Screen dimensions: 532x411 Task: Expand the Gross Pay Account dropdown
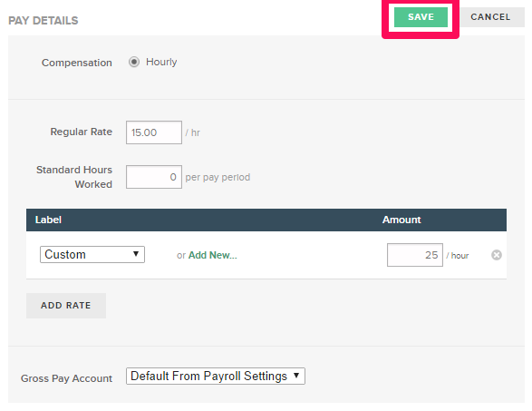click(x=216, y=376)
